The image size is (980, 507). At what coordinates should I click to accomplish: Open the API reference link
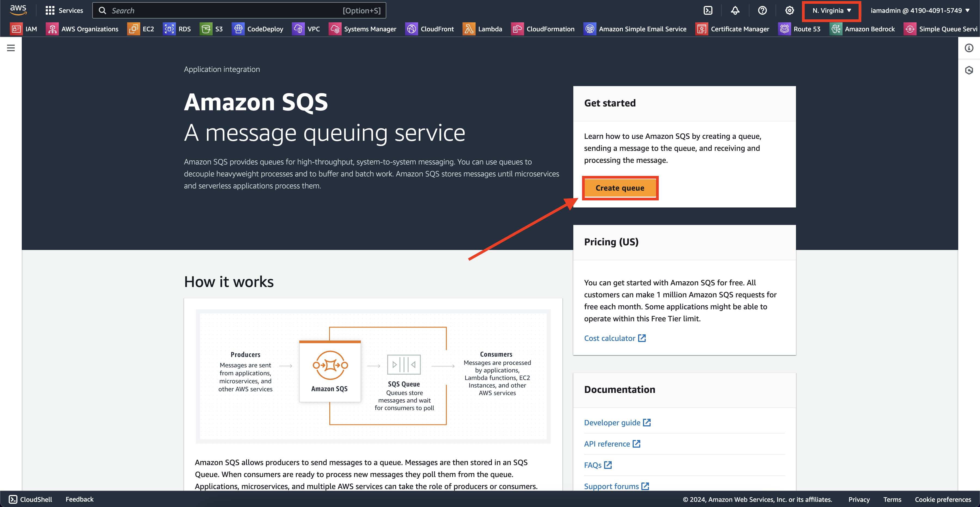612,444
